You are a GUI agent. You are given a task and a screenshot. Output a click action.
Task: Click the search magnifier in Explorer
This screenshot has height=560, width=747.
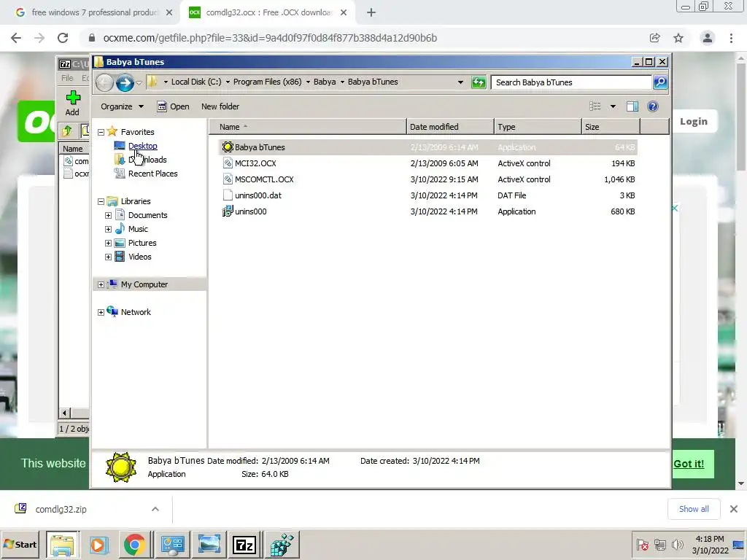660,82
